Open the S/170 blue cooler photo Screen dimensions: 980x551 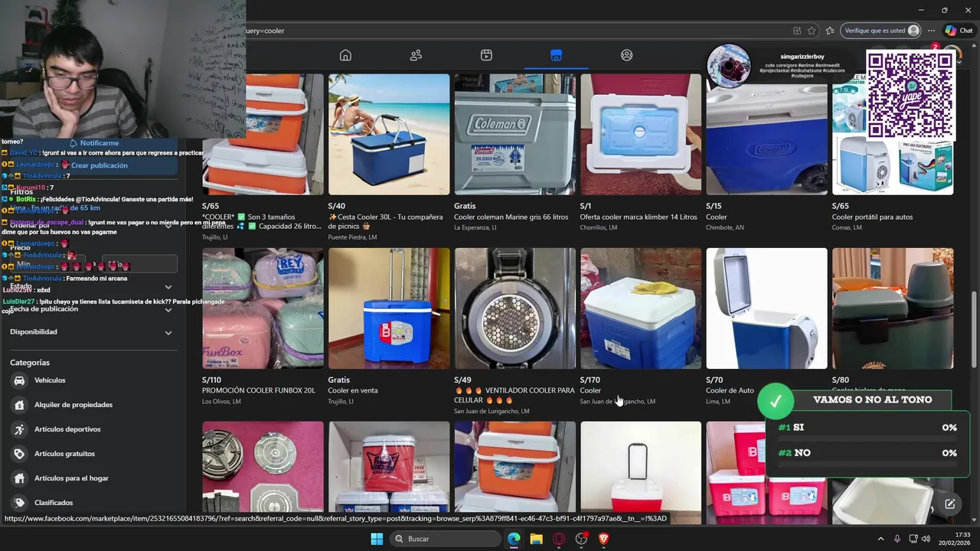(x=641, y=308)
